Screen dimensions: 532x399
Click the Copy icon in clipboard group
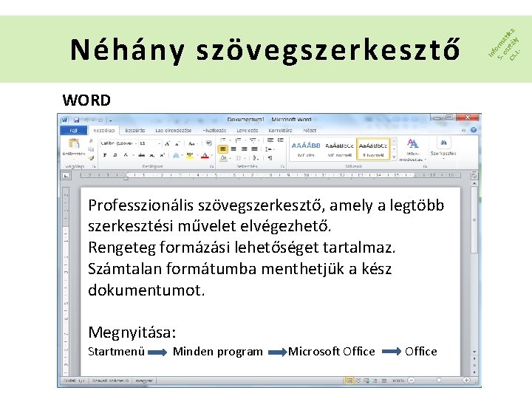pyautogui.click(x=91, y=149)
